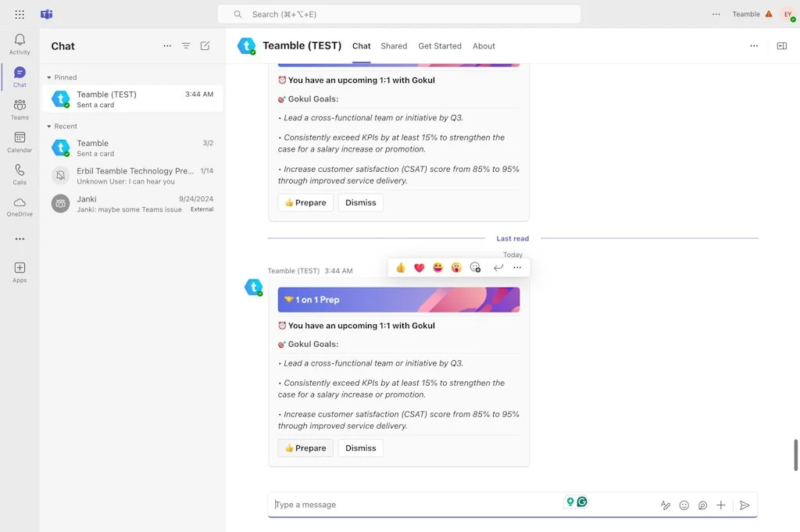Open the Teamble organization switcher
800x532 pixels.
tap(746, 13)
